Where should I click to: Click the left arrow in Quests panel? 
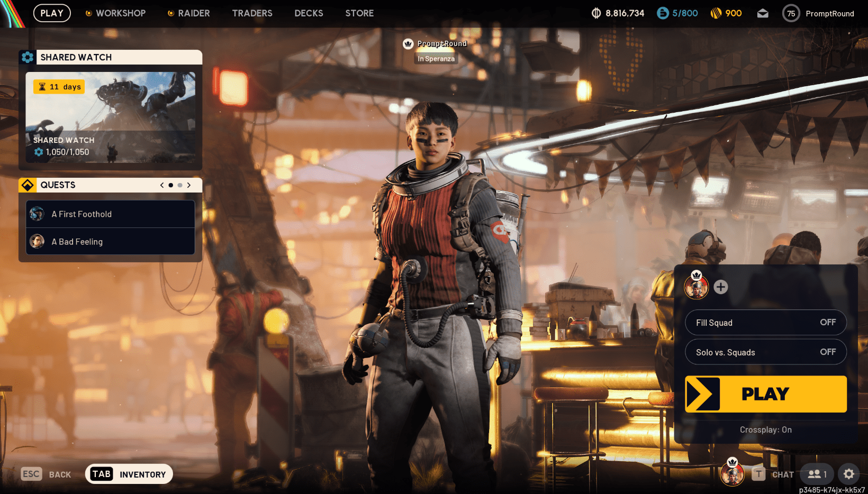coord(161,185)
